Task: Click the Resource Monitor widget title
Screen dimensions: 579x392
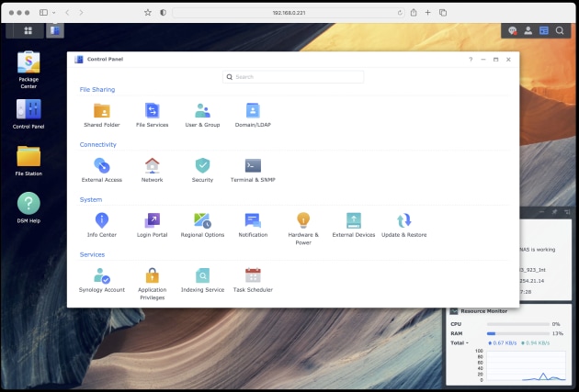Action: (x=484, y=311)
